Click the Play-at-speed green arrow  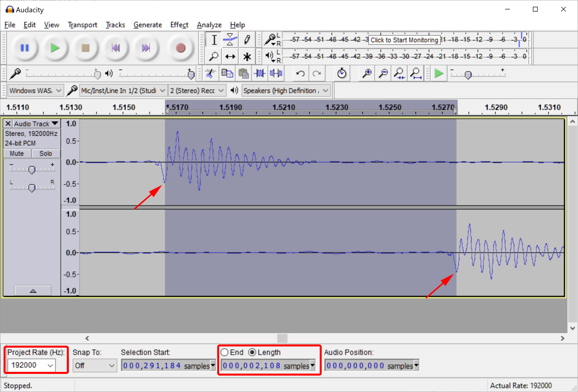(439, 73)
